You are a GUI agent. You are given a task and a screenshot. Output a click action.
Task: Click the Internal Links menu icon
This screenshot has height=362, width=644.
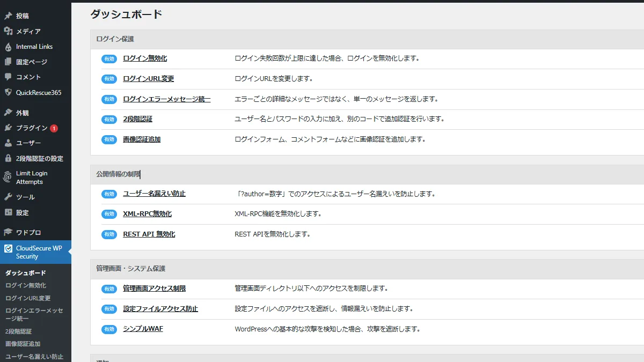(8, 47)
